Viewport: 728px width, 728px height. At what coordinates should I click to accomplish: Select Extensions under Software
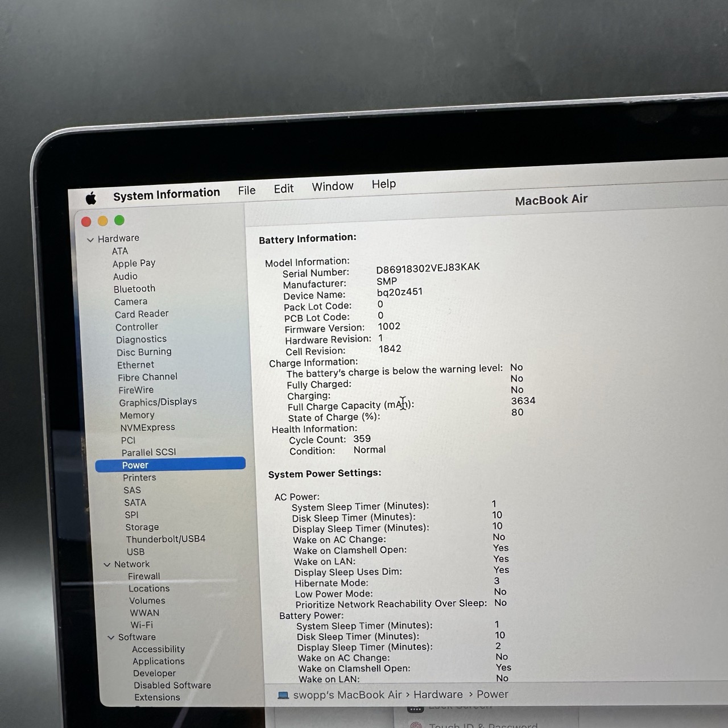click(157, 697)
